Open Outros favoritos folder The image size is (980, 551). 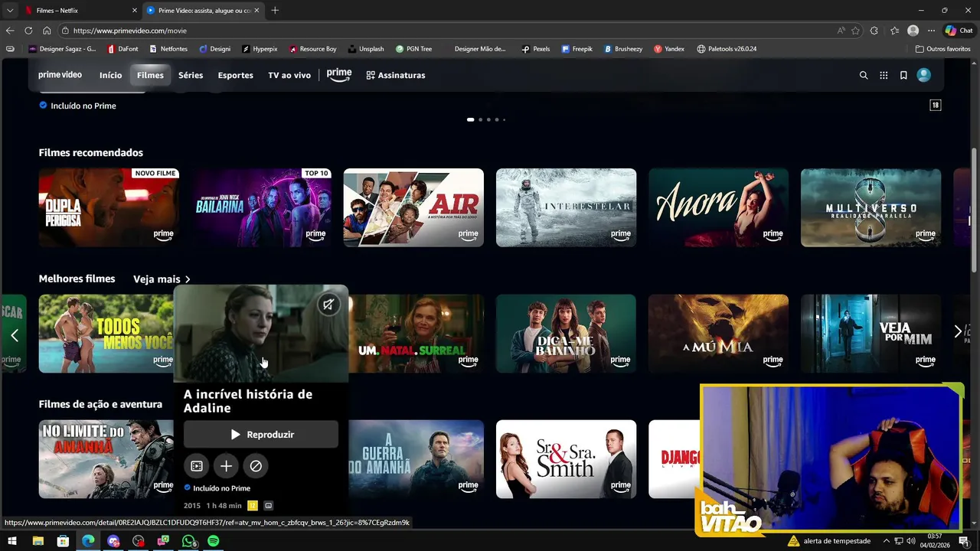pyautogui.click(x=943, y=49)
